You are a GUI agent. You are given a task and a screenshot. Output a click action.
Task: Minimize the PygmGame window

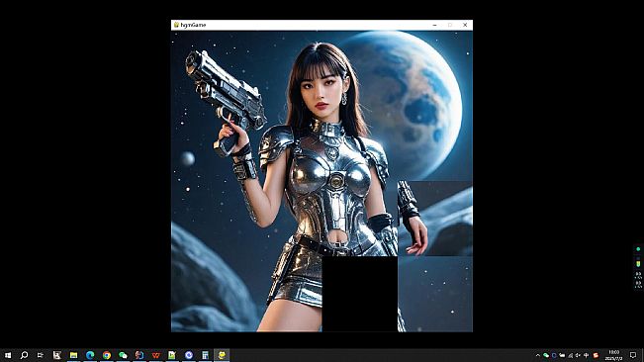coord(434,25)
